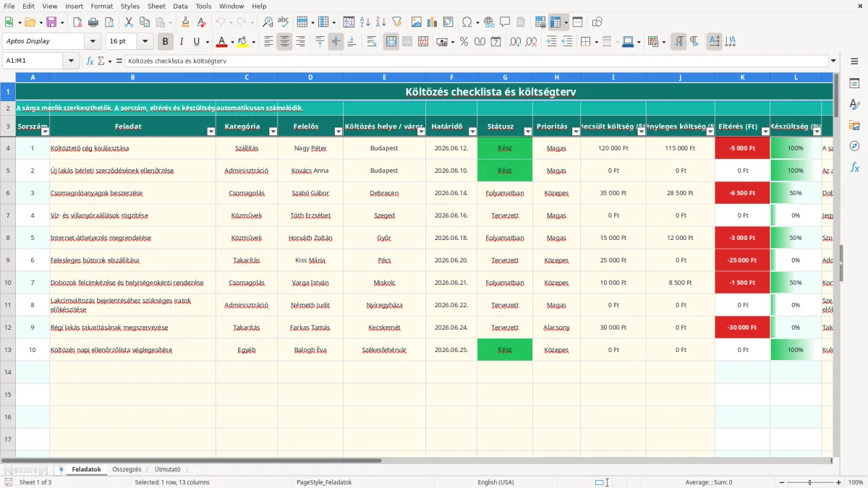Open the sidebar Styles panel

point(854,105)
